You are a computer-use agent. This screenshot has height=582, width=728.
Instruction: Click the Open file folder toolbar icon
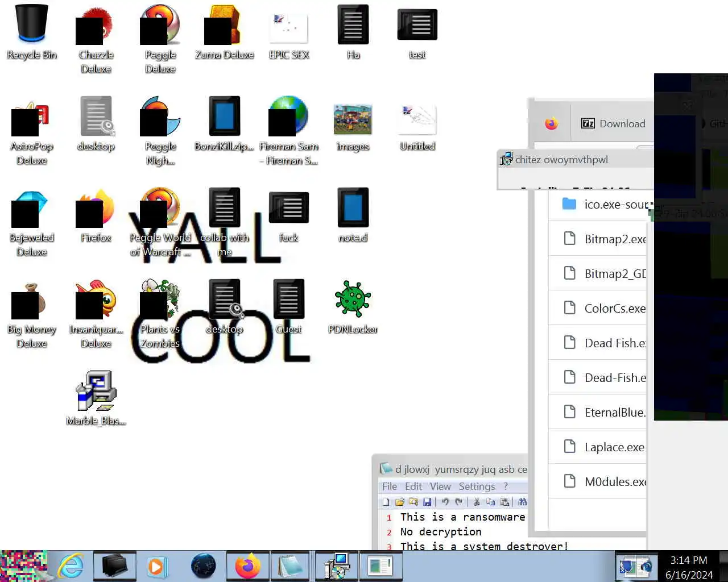pyautogui.click(x=399, y=502)
